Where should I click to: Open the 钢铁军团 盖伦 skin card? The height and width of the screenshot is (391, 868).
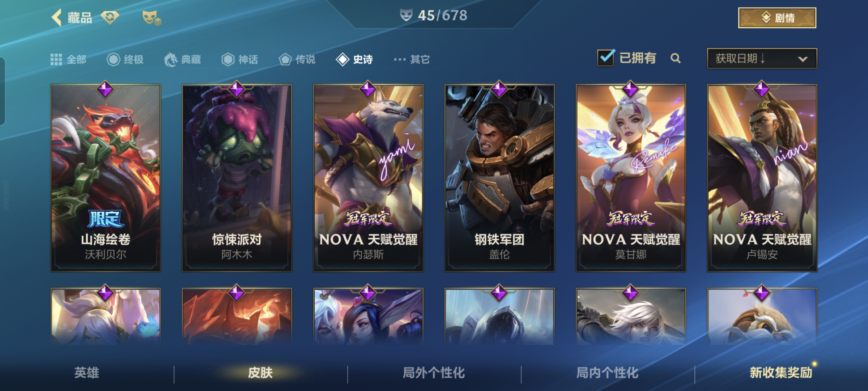(x=499, y=178)
